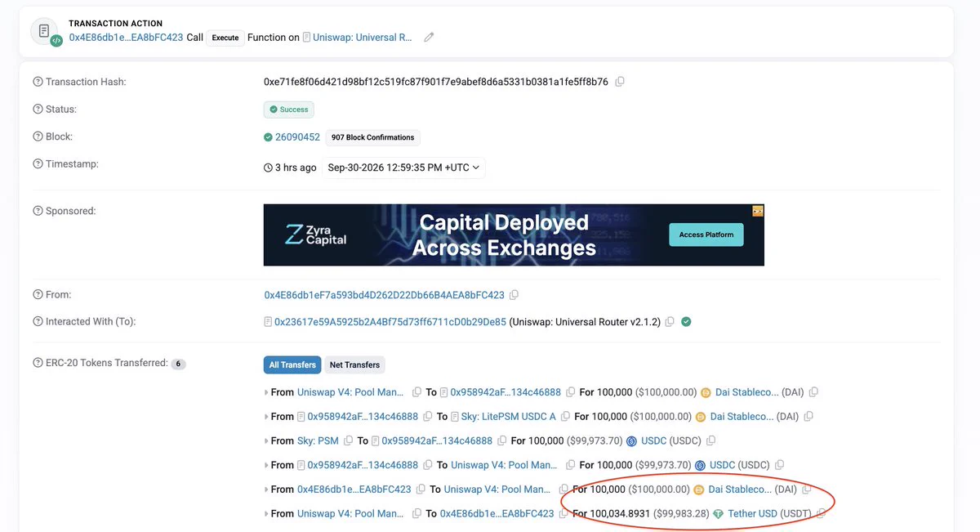Open recipient 0x958942aF…134c46888 in Sky: PSM row
The image size is (980, 532).
point(437,441)
